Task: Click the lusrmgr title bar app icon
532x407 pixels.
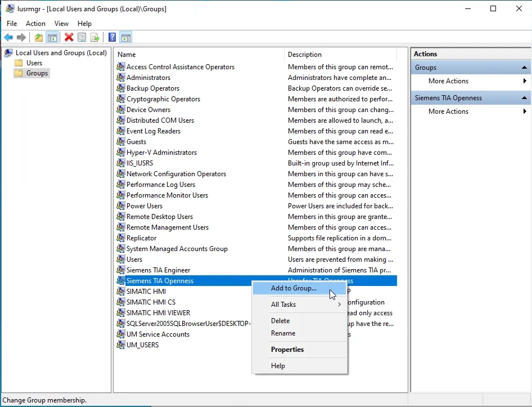Action: pos(10,8)
